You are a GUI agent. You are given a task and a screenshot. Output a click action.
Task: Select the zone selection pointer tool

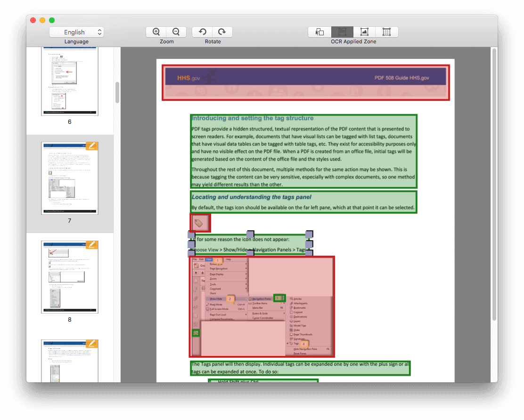pos(320,32)
